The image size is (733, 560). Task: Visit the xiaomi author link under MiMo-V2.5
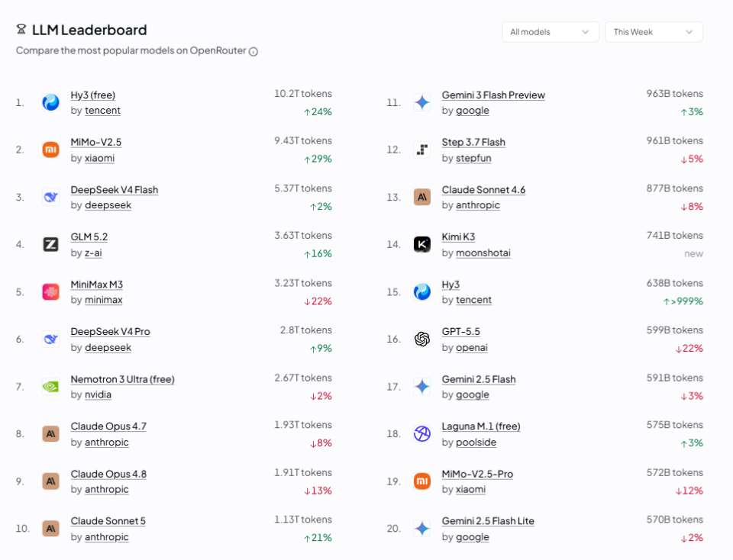click(x=99, y=158)
